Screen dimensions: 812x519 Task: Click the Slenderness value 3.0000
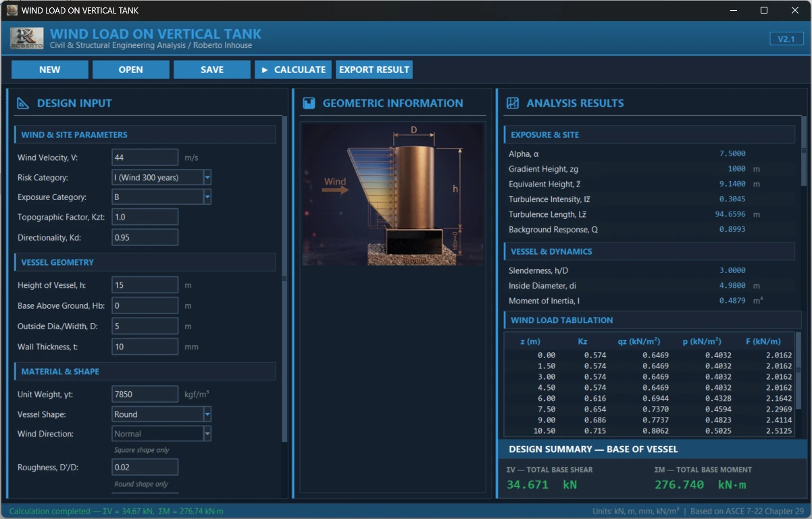click(x=732, y=270)
